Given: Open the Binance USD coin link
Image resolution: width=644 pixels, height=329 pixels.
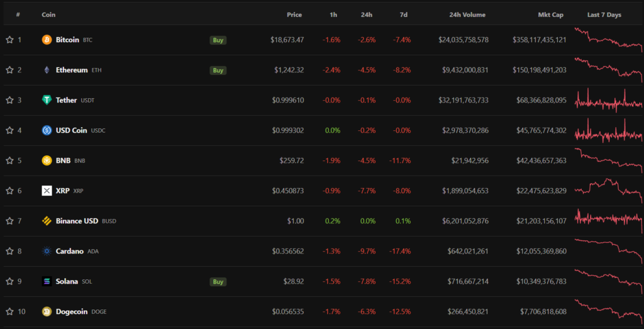Looking at the screenshot, I should (77, 221).
